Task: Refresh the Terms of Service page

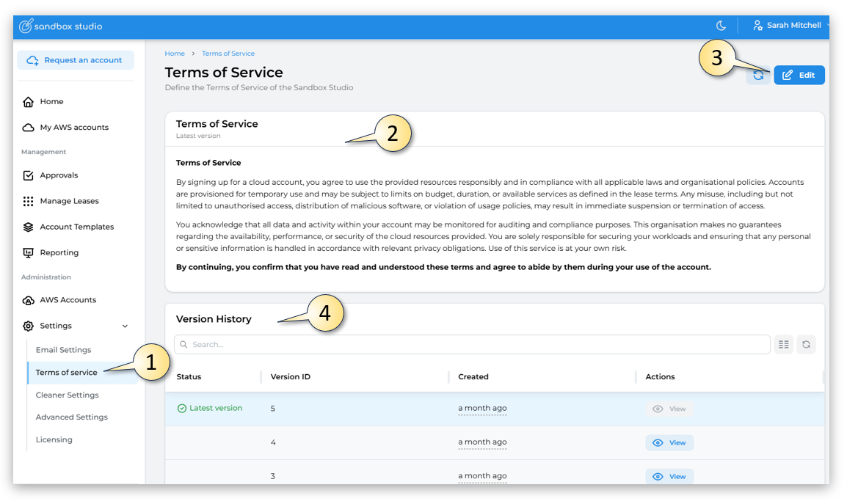Action: (758, 76)
